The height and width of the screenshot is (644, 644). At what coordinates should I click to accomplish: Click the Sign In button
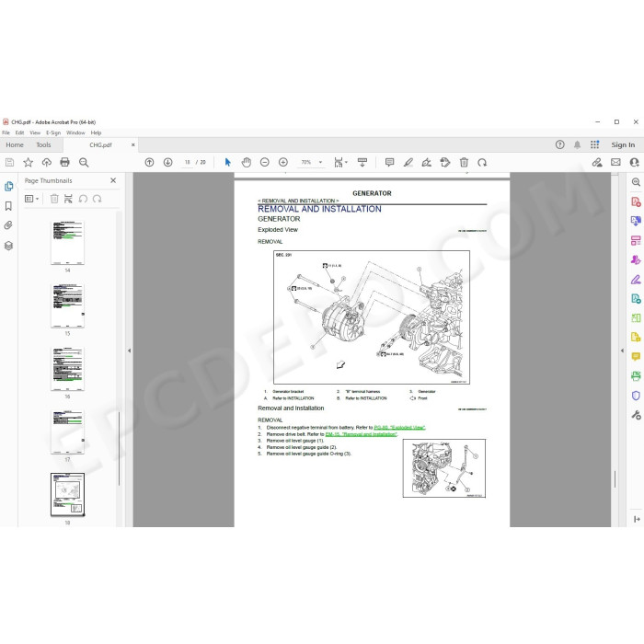(x=623, y=145)
